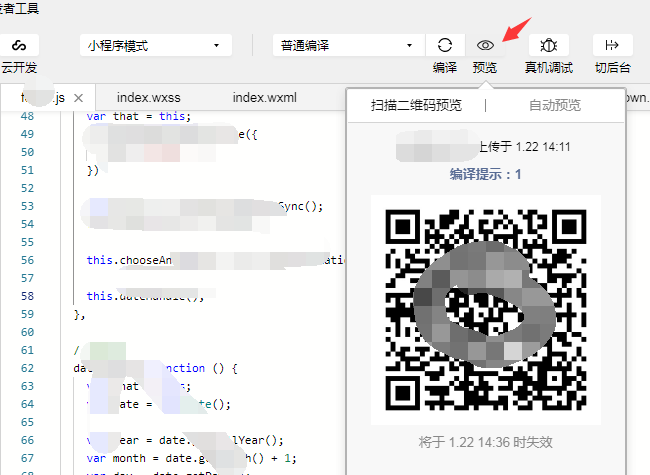Click line number 59 in gutter

27,314
